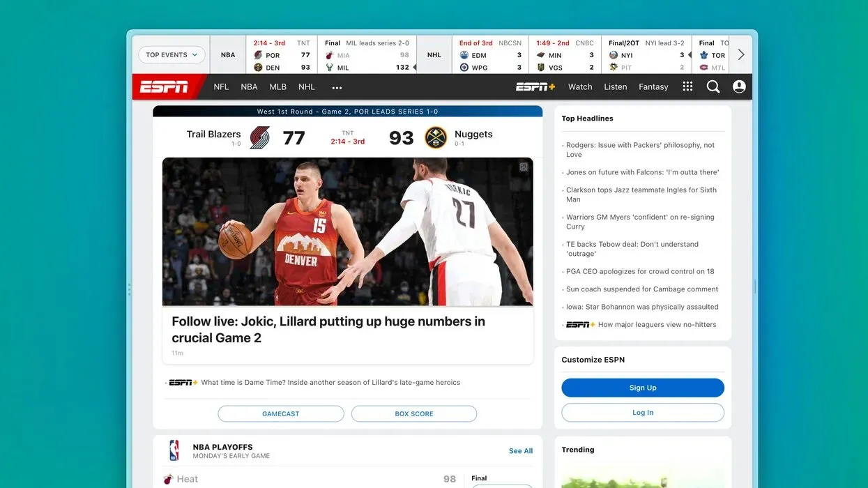
Task: Click the Nuggets team logo
Action: click(x=436, y=137)
